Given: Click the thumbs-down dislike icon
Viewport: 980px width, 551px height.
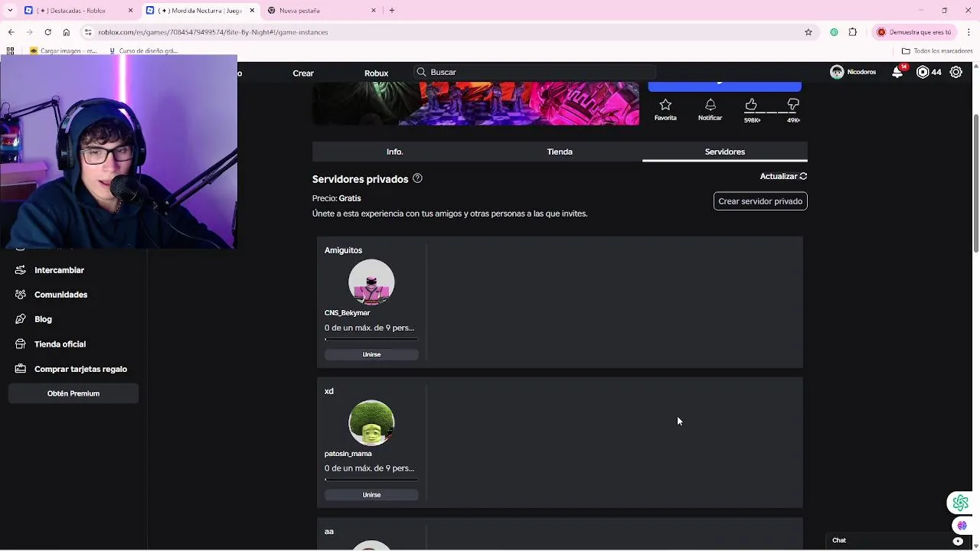Looking at the screenshot, I should point(793,105).
